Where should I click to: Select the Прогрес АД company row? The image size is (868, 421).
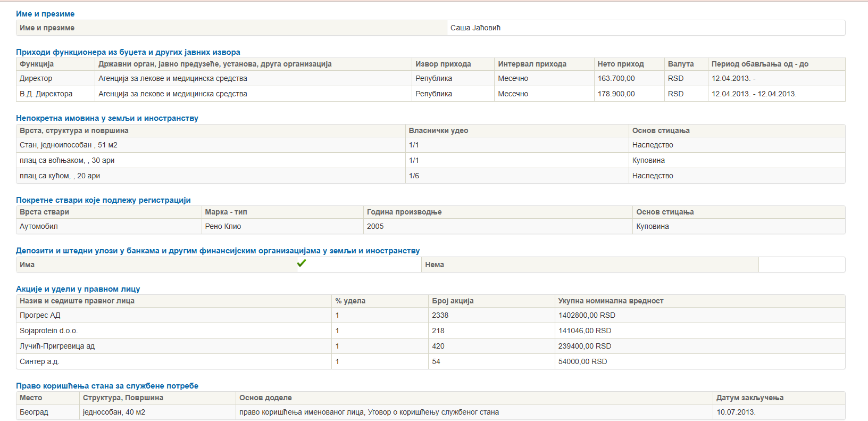pyautogui.click(x=40, y=315)
